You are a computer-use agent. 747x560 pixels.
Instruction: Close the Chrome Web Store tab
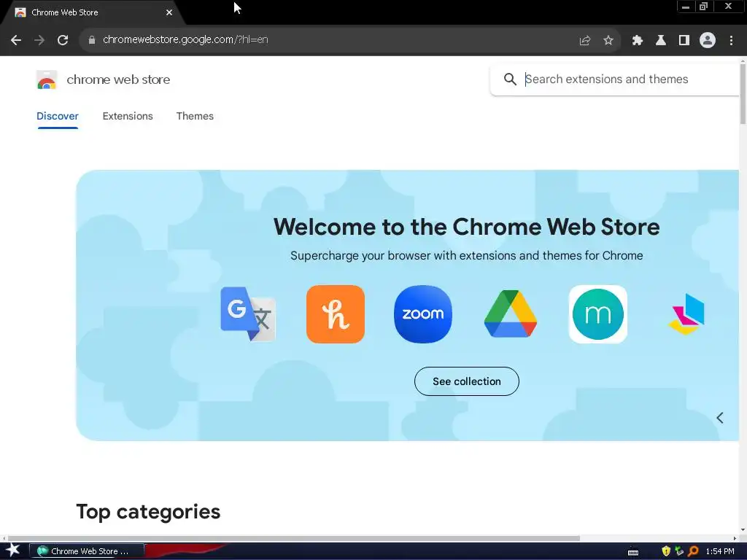click(169, 12)
